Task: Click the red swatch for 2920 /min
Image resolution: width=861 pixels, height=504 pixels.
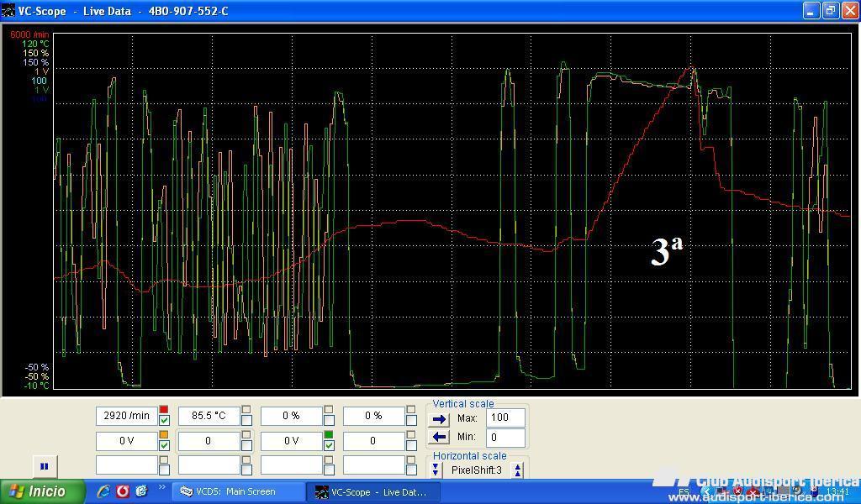Action: pyautogui.click(x=163, y=410)
